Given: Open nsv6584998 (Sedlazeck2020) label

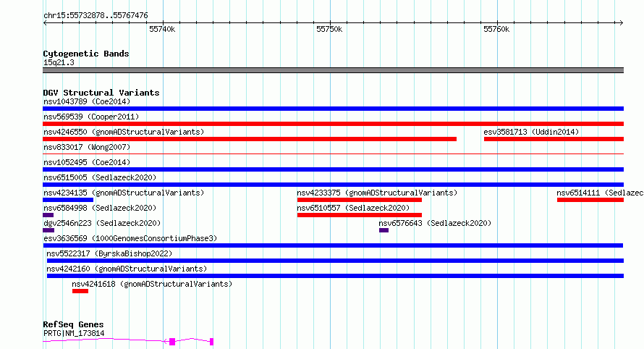Looking at the screenshot, I should [x=100, y=208].
